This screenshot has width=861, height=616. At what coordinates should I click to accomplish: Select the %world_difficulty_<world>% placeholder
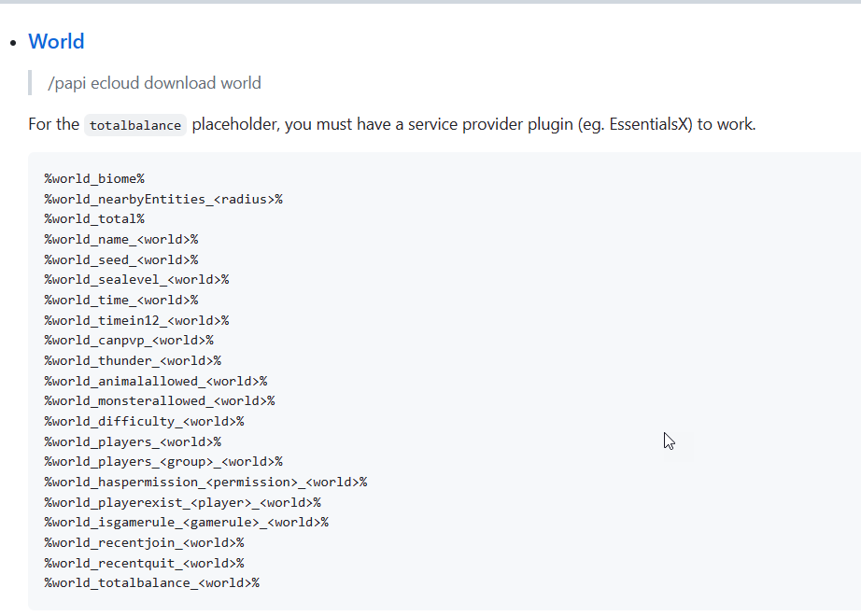point(143,421)
